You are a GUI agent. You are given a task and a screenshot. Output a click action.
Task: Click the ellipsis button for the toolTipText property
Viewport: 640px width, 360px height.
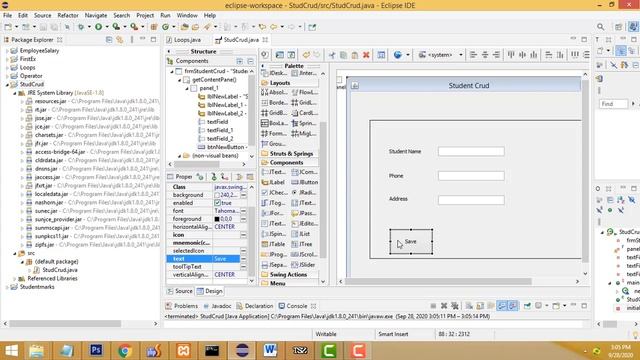[x=243, y=267]
